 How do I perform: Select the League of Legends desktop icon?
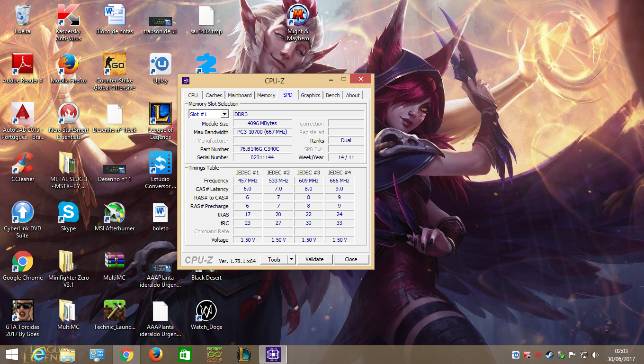(160, 121)
